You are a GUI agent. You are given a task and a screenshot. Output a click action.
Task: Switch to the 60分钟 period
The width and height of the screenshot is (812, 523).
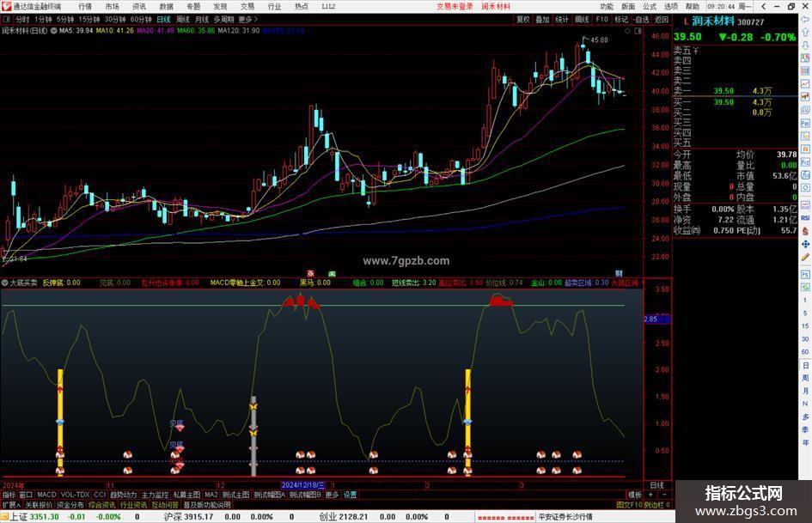point(141,20)
